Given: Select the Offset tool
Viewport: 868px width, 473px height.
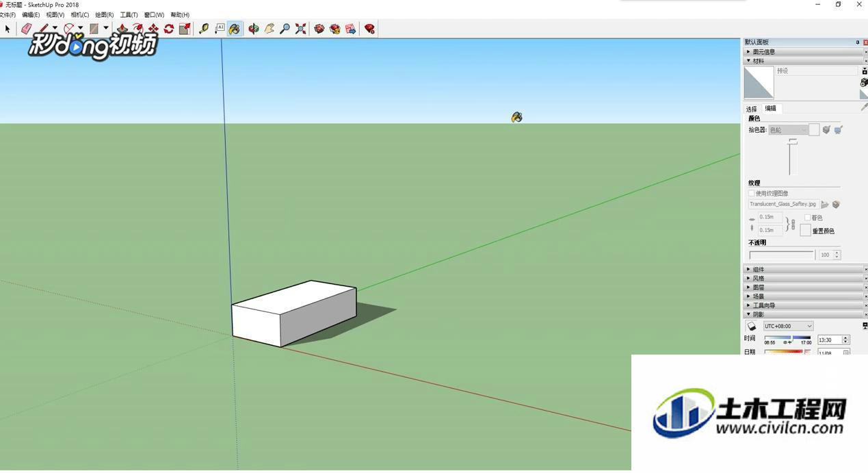Looking at the screenshot, I should 137,29.
